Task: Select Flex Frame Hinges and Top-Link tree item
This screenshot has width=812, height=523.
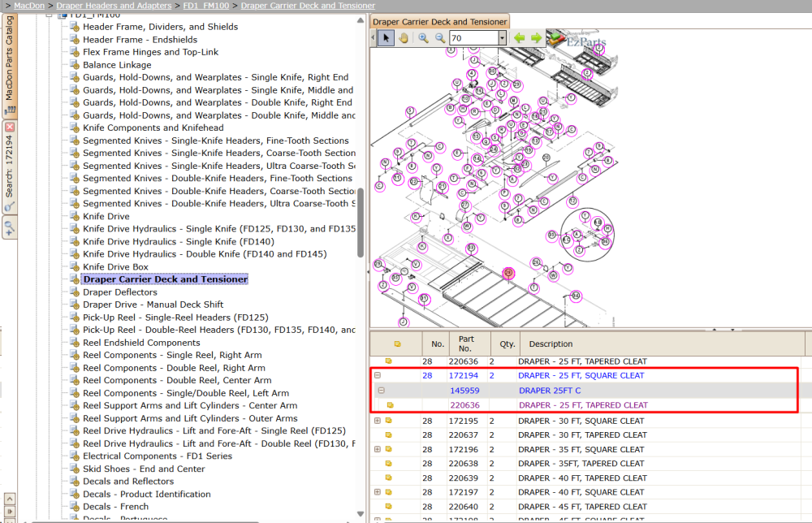Action: click(151, 52)
